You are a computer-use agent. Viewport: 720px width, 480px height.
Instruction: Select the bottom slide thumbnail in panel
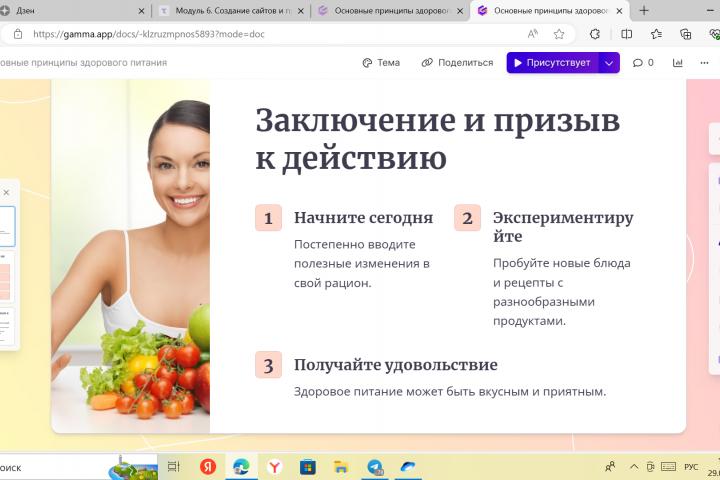[x=7, y=327]
